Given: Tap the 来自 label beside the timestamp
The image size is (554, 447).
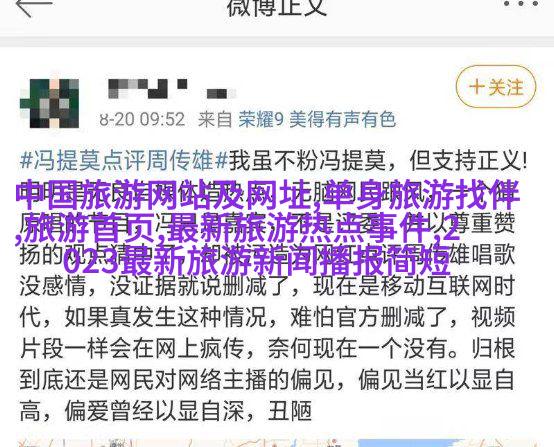Looking at the screenshot, I should click(x=214, y=119).
